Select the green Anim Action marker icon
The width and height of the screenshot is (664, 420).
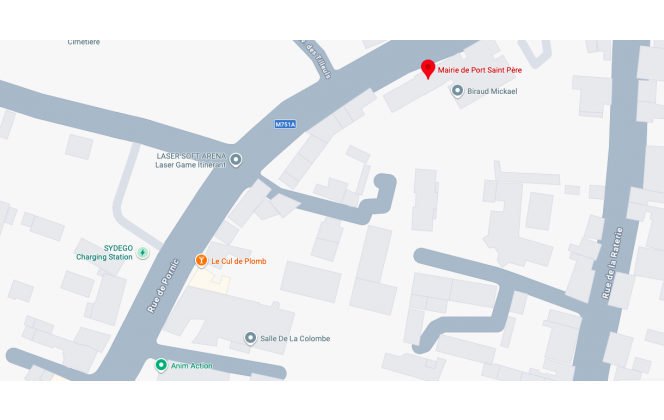tap(161, 365)
